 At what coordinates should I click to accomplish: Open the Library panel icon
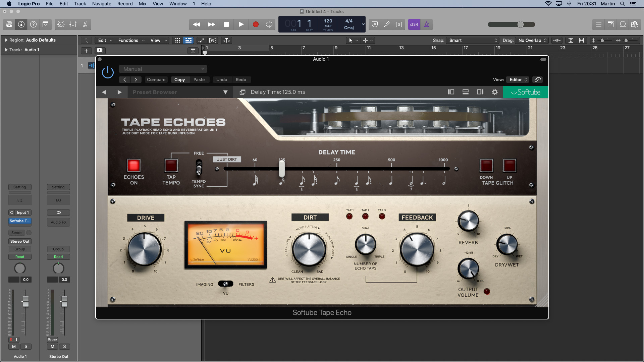(9, 24)
